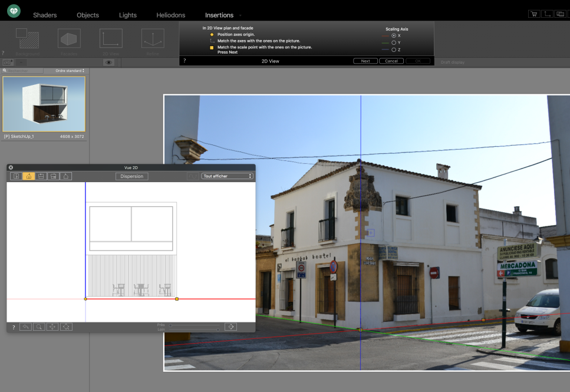Screen dimensions: 570x392
Task: Open help in the Vue 2D window footer
Action: point(14,327)
